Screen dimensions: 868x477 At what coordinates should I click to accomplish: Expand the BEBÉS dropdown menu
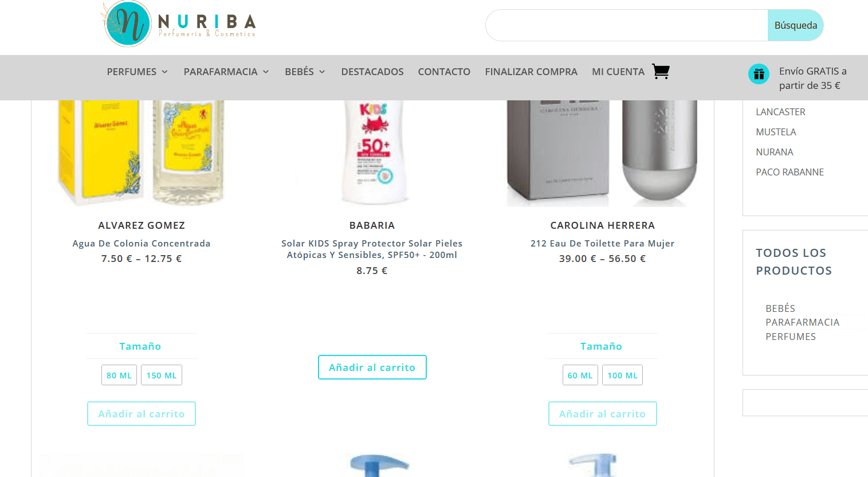(x=305, y=72)
